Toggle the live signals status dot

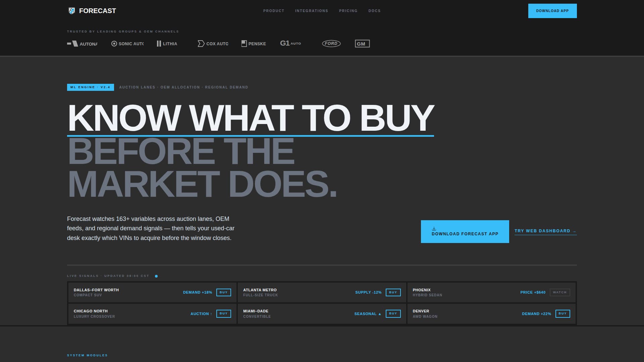pos(156,276)
